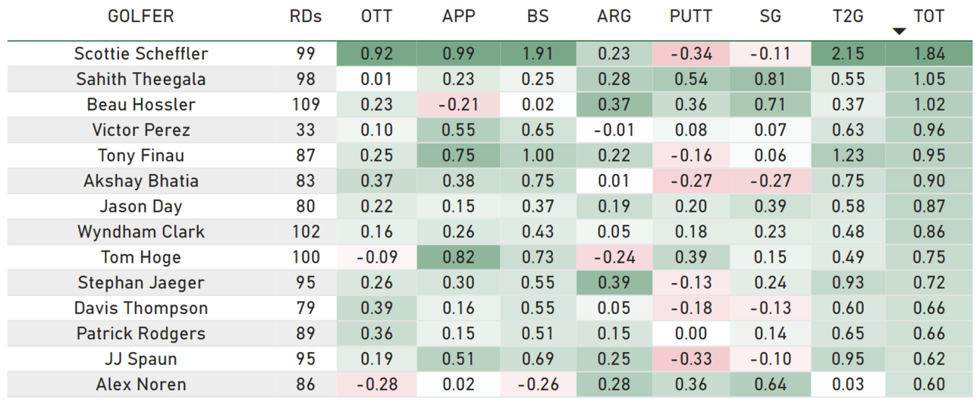The width and height of the screenshot is (980, 403).
Task: Click the TOT column header
Action: click(929, 16)
